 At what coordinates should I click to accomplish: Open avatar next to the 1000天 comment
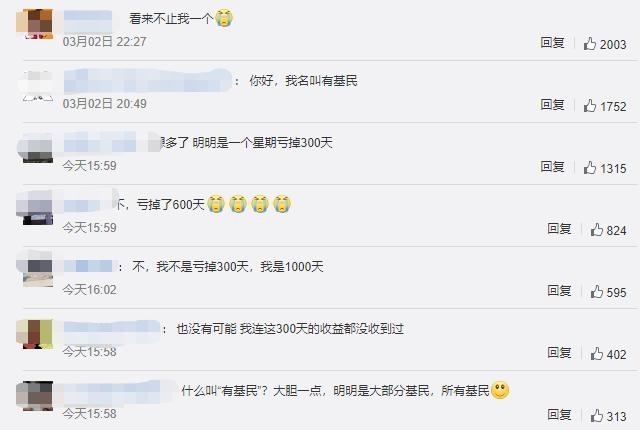click(x=36, y=269)
